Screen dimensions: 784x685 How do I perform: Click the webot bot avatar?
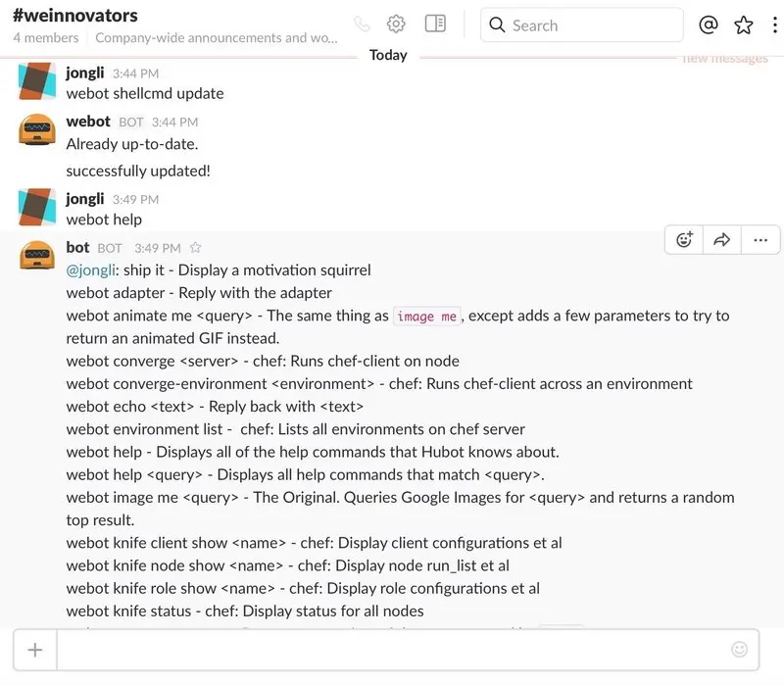(x=37, y=130)
